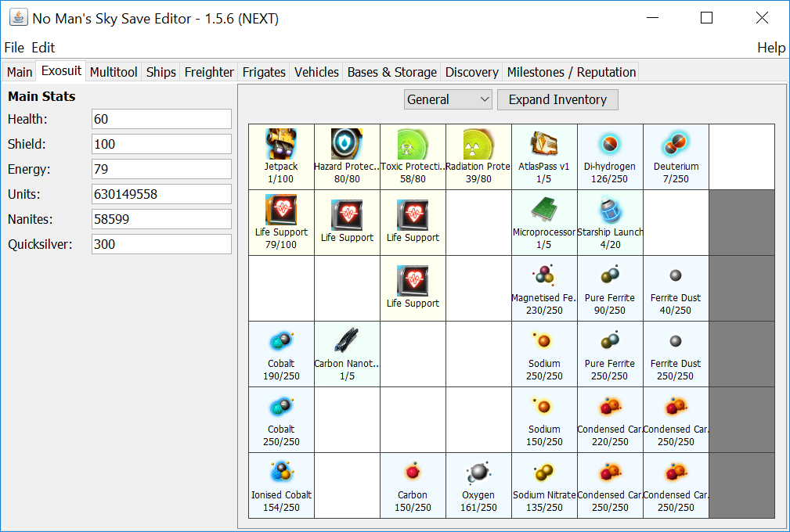
Task: Switch to the Main tab
Action: 19,72
